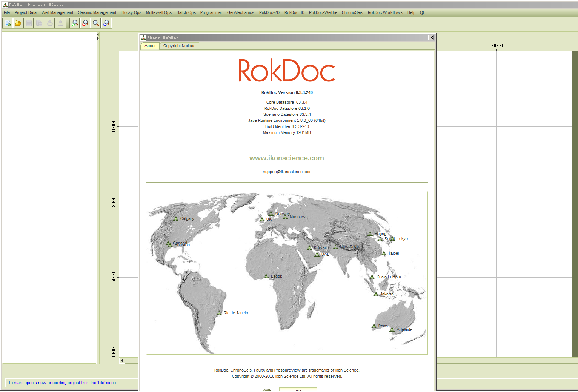Click the UK office marker on the map
This screenshot has width=578, height=392.
coord(262,220)
